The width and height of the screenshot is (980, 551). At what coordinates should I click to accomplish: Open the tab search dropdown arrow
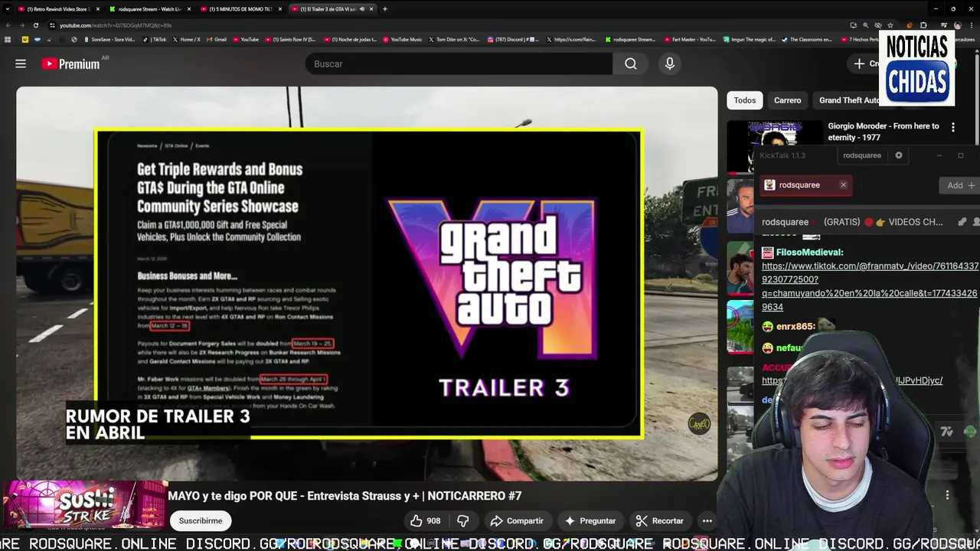click(8, 9)
